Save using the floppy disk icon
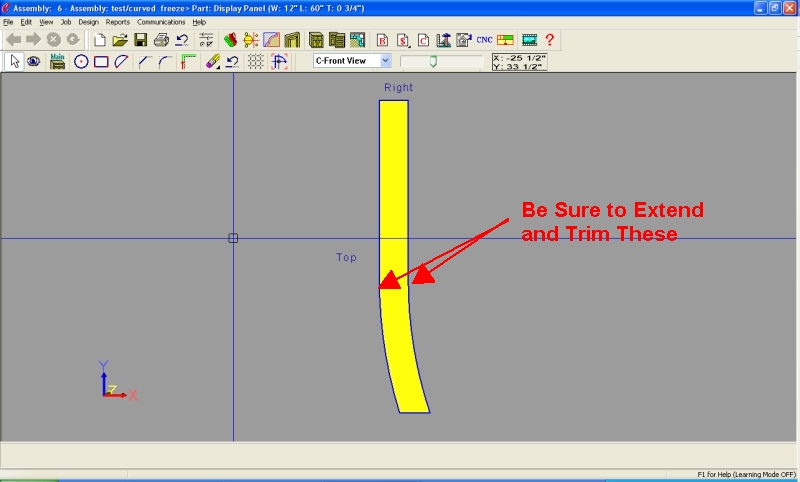This screenshot has height=482, width=800. [x=141, y=40]
